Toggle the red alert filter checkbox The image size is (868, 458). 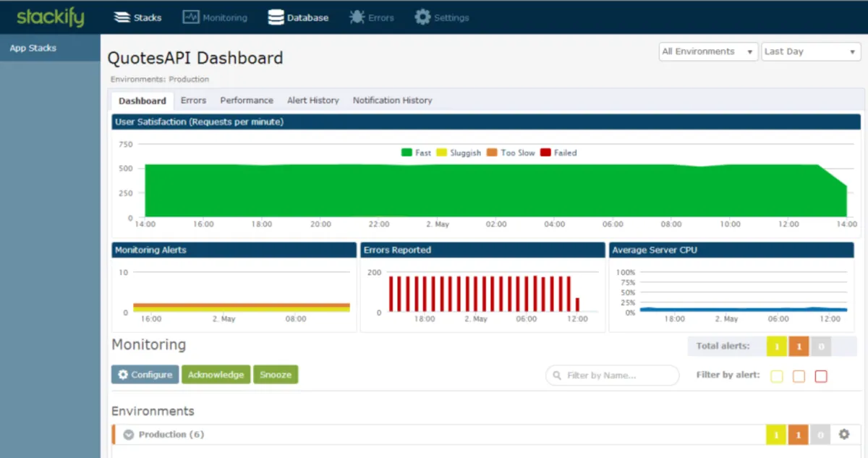821,376
